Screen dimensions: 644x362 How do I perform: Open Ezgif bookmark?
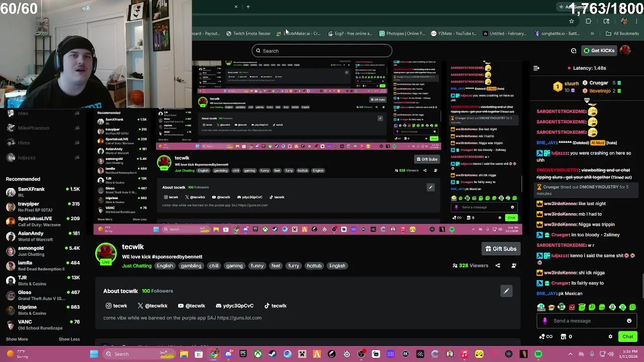(x=350, y=34)
